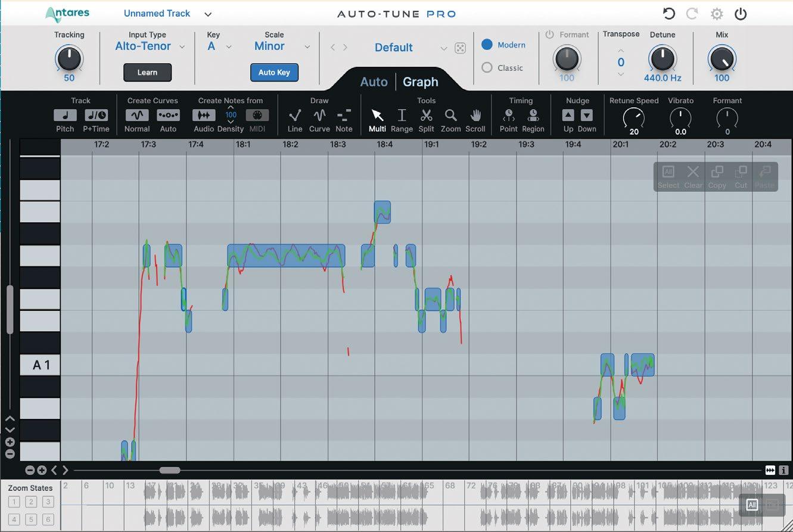Open settings with the gear icon
This screenshot has width=793, height=532.
(717, 14)
